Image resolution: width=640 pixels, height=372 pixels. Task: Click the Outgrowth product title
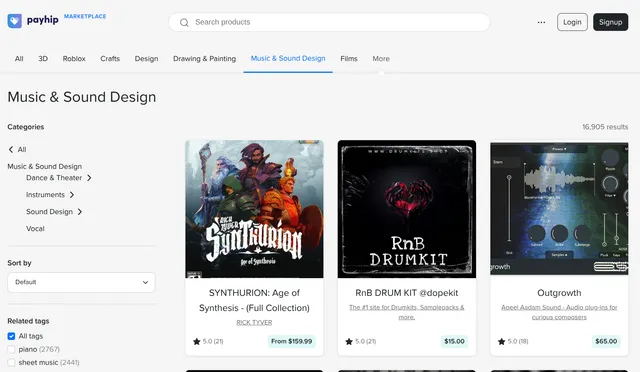(559, 293)
